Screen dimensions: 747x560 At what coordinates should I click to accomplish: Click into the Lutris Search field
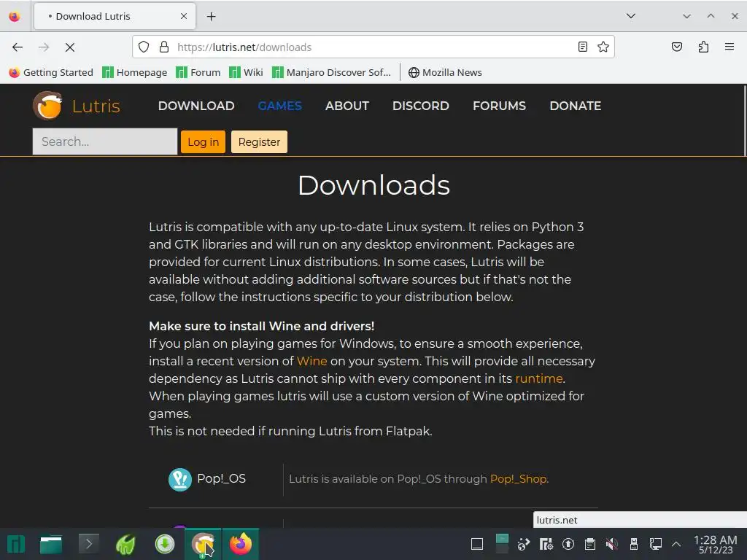105,141
